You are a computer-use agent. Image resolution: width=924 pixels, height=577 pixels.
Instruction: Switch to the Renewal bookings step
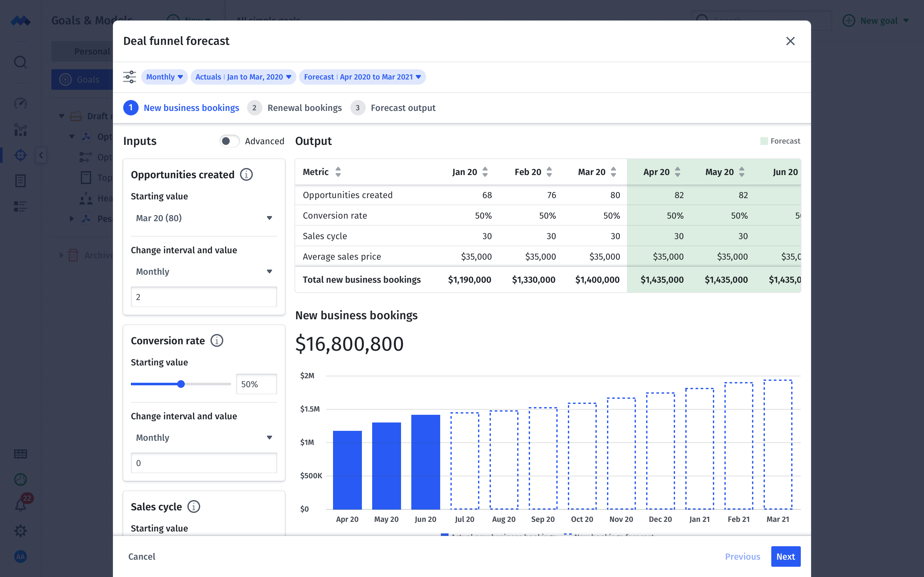pyautogui.click(x=304, y=108)
